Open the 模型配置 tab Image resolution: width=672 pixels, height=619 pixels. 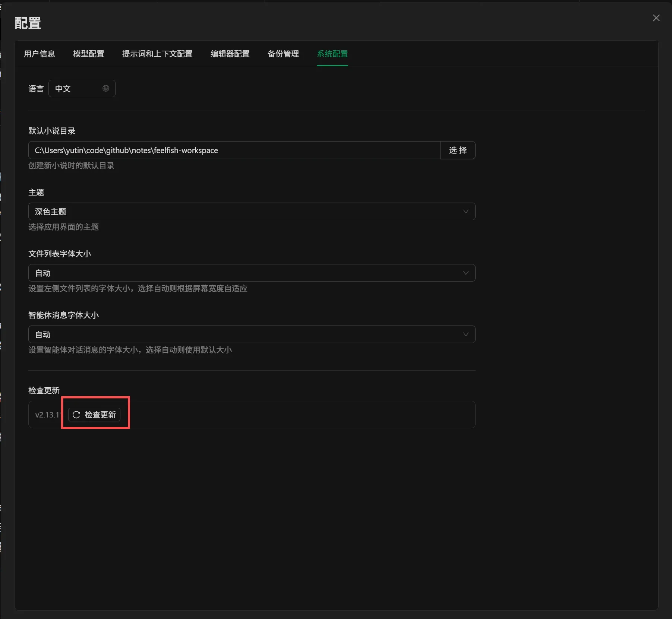point(88,54)
